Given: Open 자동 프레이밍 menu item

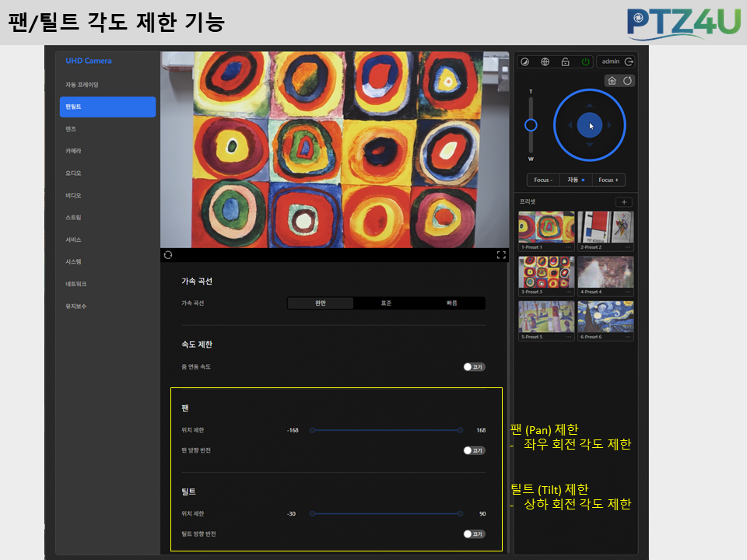Looking at the screenshot, I should pyautogui.click(x=107, y=85).
